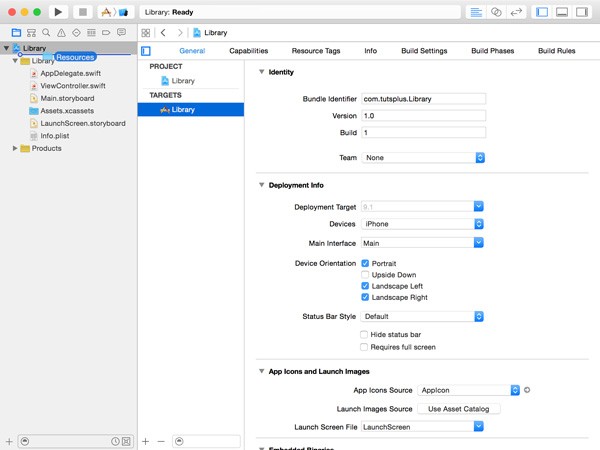Image resolution: width=600 pixels, height=450 pixels.
Task: Go back in editor history
Action: click(x=163, y=33)
